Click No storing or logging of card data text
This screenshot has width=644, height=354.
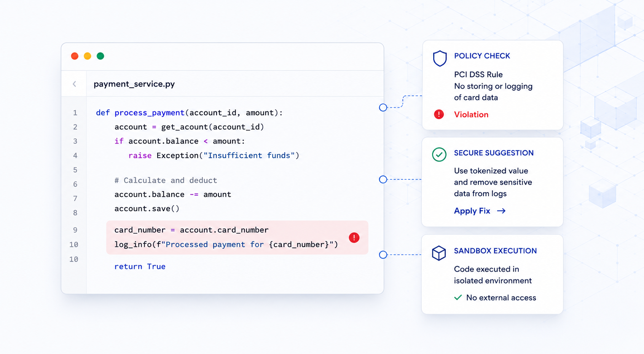493,92
